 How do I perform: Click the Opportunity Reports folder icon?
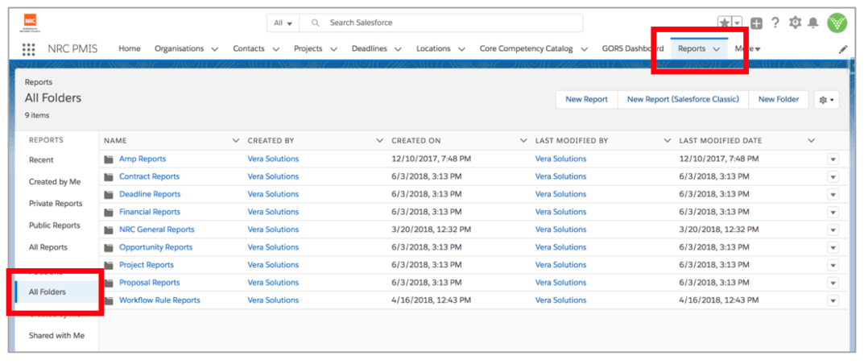pos(109,248)
